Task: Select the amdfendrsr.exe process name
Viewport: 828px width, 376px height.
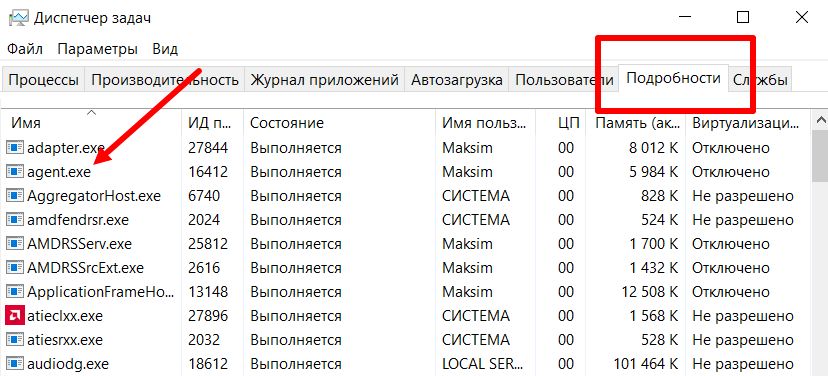Action: pos(78,220)
